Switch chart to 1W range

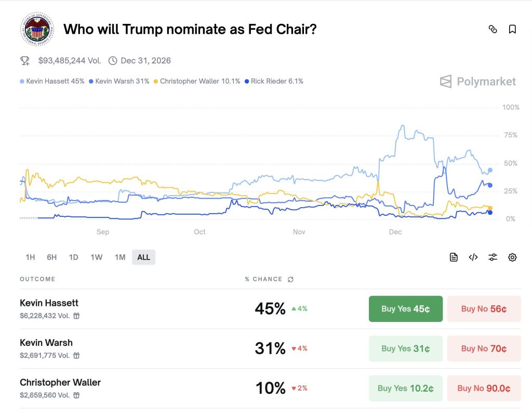point(96,257)
